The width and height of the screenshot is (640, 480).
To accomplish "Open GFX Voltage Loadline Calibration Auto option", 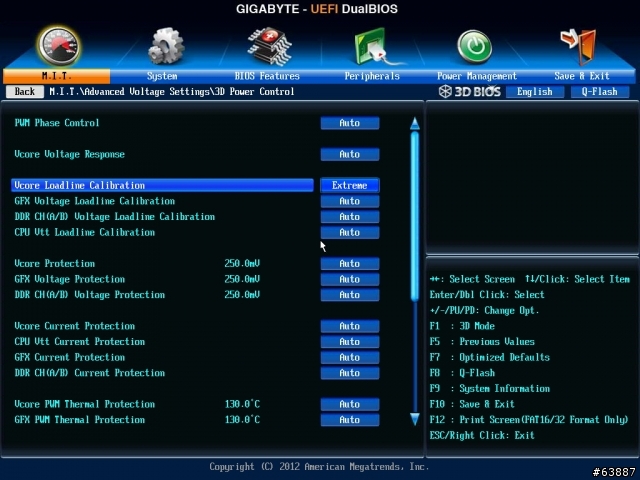I will pos(350,201).
